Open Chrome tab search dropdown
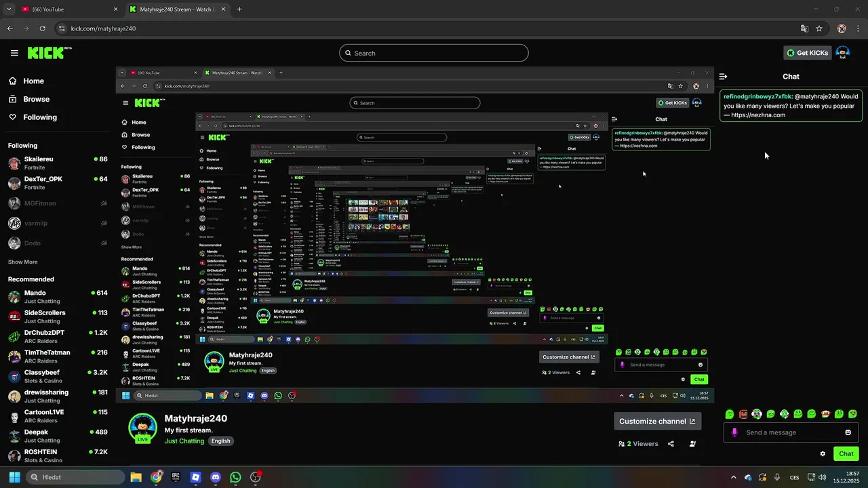This screenshot has width=868, height=488. [8, 9]
